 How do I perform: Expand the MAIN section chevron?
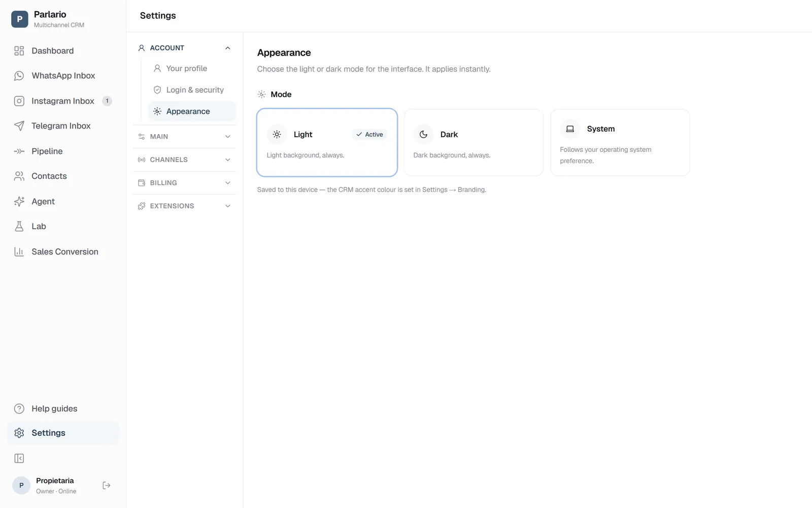[x=228, y=137]
